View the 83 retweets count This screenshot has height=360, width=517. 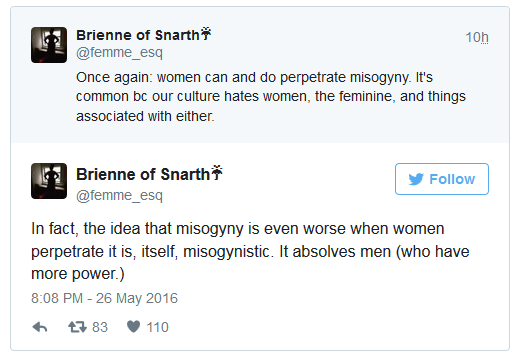[x=100, y=327]
